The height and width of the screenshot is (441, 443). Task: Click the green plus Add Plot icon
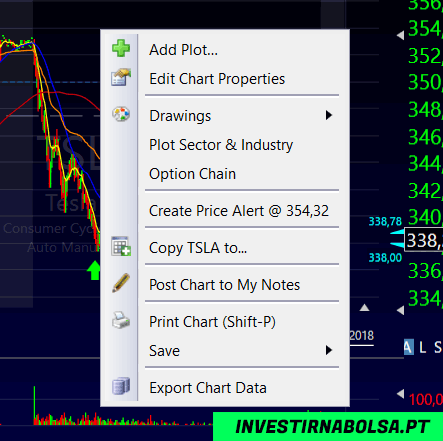coord(121,48)
